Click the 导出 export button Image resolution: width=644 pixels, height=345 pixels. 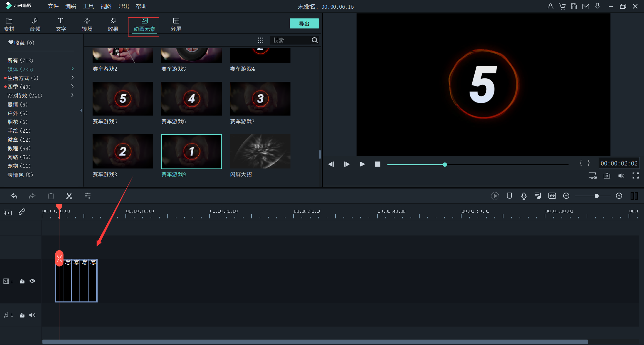click(304, 23)
